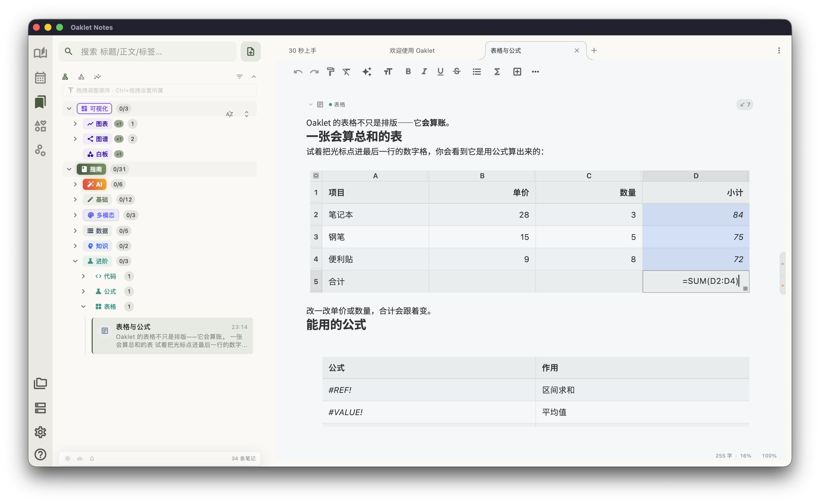Screen dimensions: 820x504
Task: Expand the 图表 tag
Action: 75,124
